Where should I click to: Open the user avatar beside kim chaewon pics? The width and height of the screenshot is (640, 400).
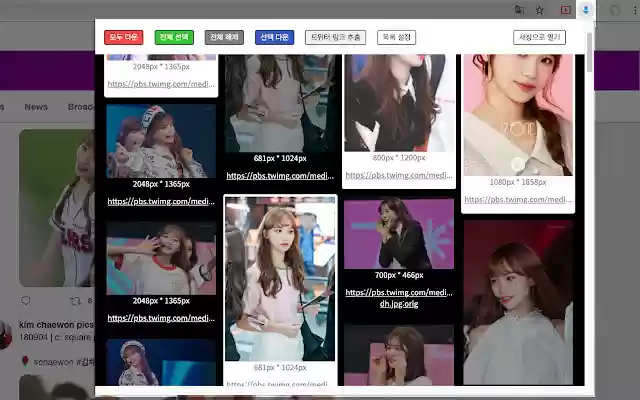[5, 335]
